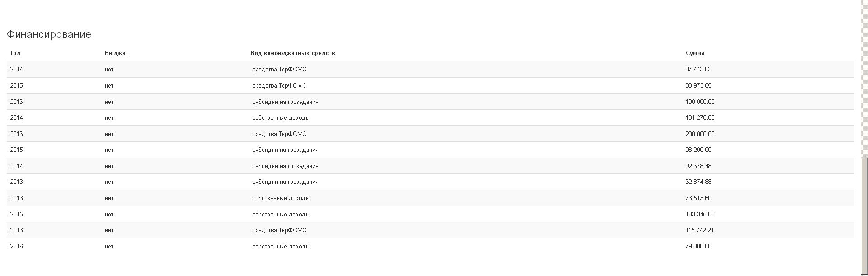Select the 200 000.00 amount cell
868x276 pixels.
pyautogui.click(x=700, y=134)
